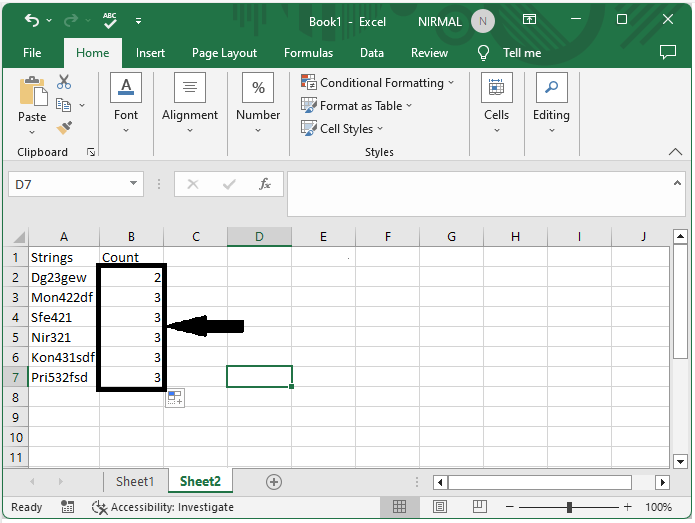
Task: Select the Format Painter brush
Action: [64, 128]
